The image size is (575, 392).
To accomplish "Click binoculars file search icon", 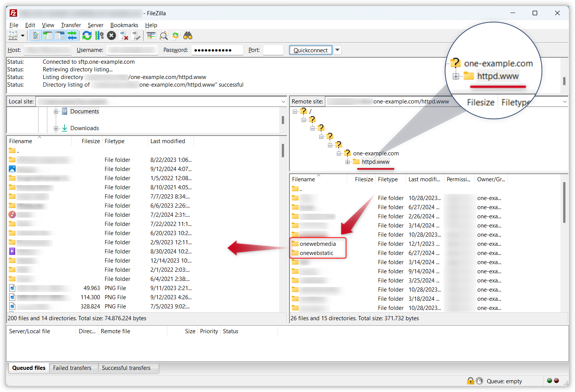I will click(x=188, y=36).
